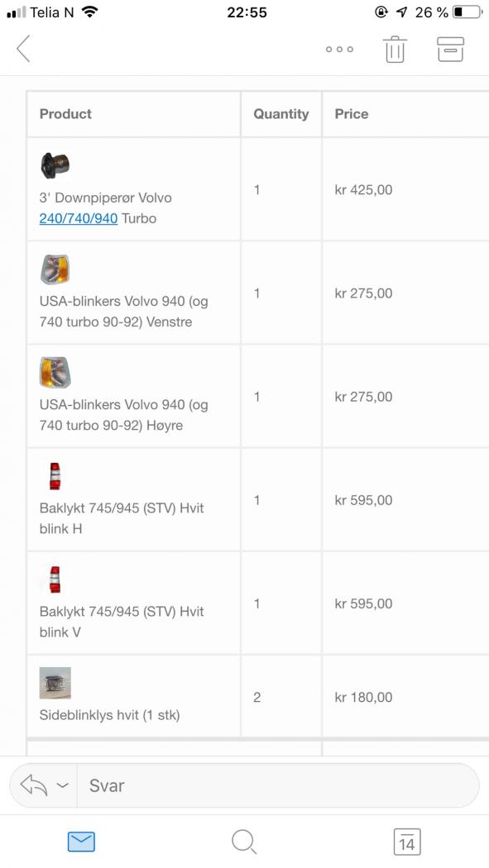Open the Calendar tab showing 14

click(x=407, y=842)
